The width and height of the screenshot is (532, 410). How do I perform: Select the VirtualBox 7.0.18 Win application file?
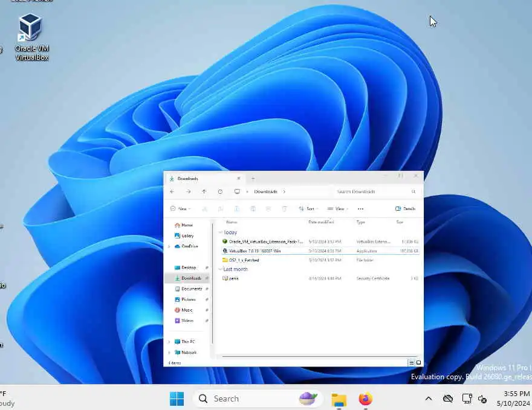[x=320, y=251]
